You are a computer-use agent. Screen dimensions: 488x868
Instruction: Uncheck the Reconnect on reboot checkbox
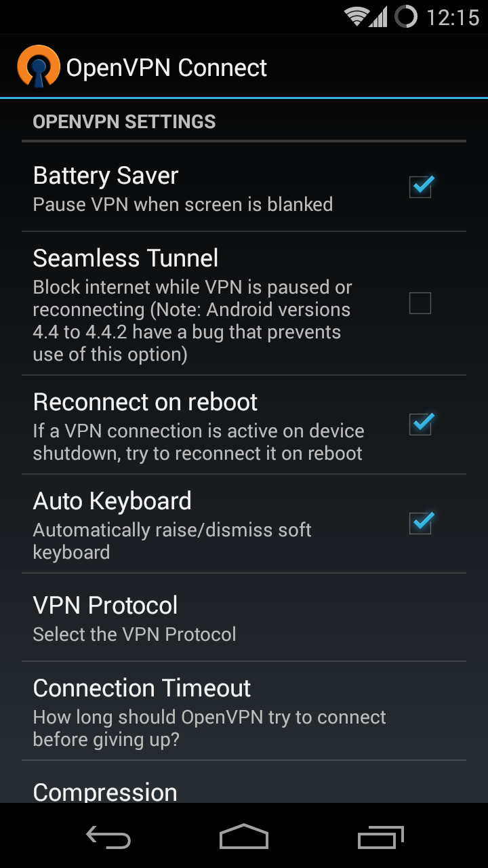420,425
